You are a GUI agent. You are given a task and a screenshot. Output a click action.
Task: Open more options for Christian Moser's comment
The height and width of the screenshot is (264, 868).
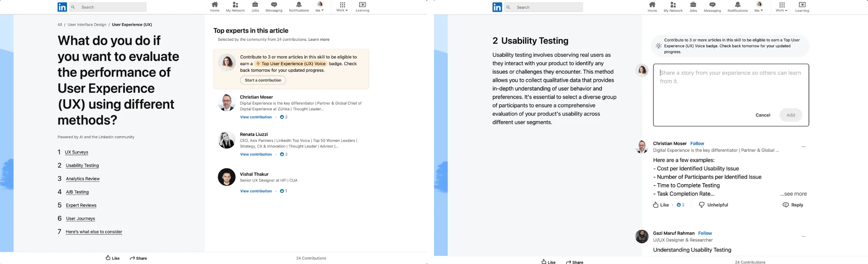803,147
